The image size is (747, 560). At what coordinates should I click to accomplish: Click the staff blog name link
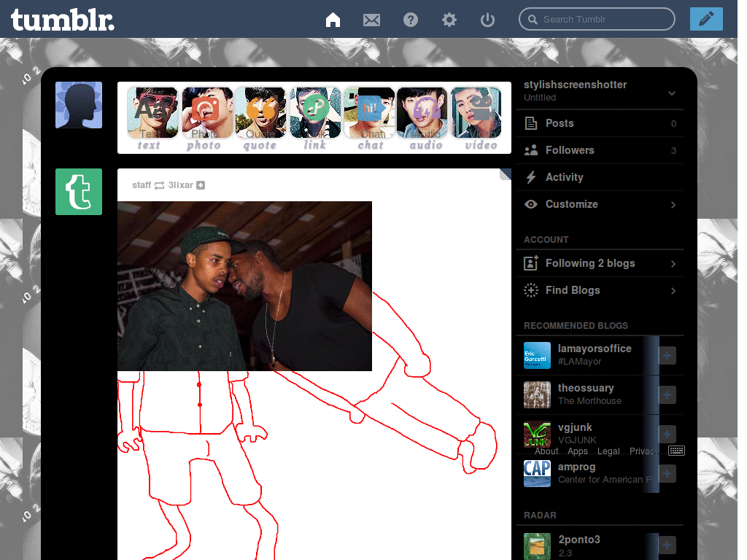[142, 185]
